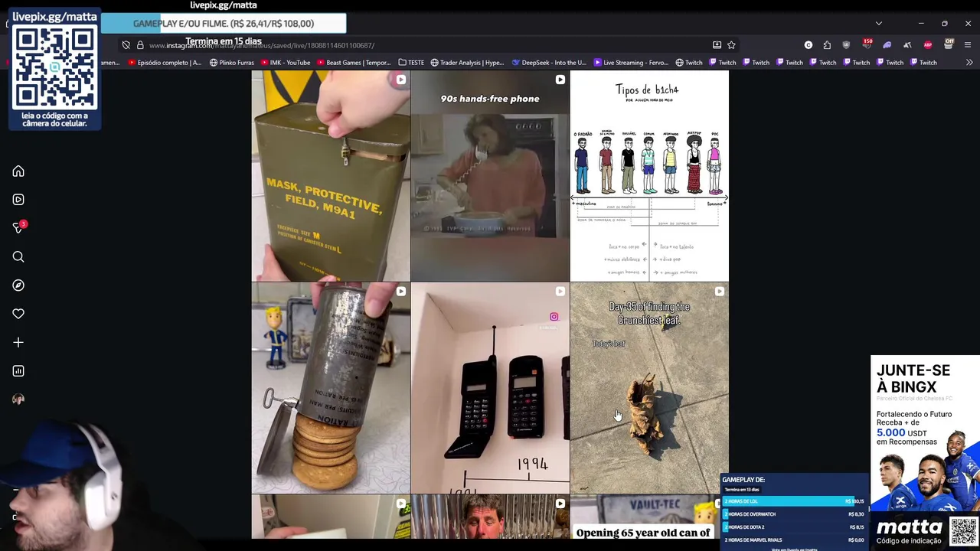Open DeepSeek - Into the U... bookmark
980x551 pixels.
point(549,63)
